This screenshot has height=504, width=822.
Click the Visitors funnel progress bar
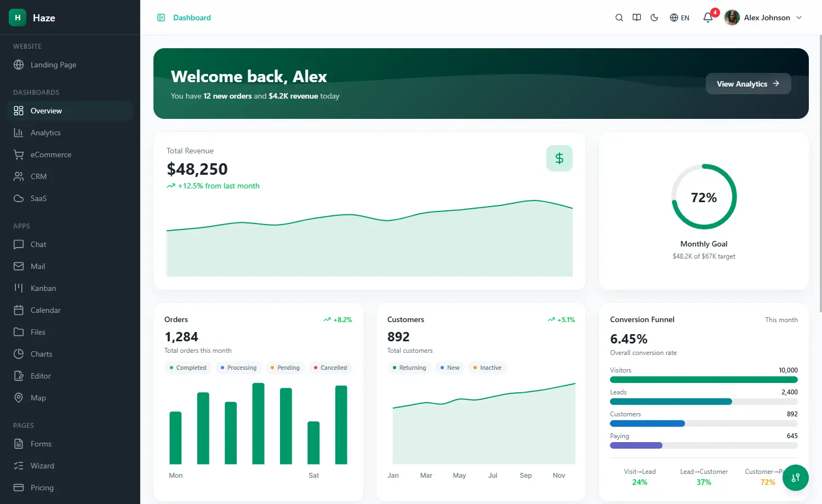tap(704, 380)
